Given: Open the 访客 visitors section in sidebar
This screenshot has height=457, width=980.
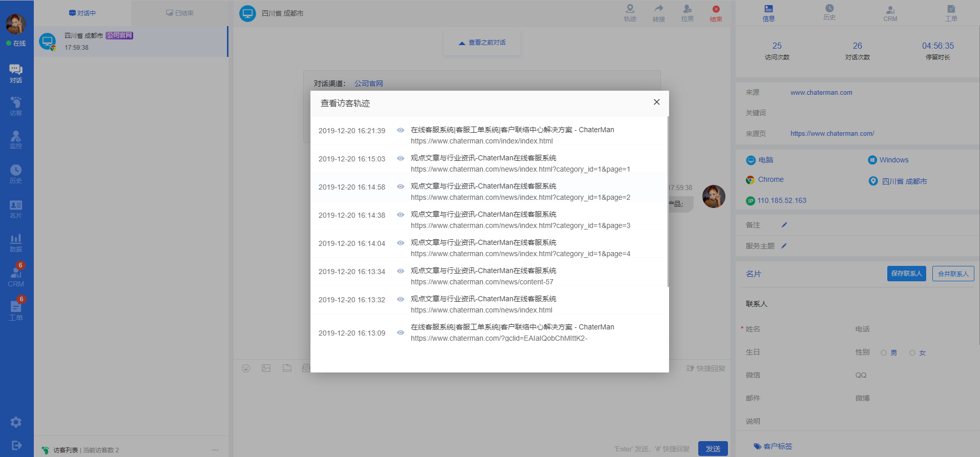Looking at the screenshot, I should click(16, 107).
